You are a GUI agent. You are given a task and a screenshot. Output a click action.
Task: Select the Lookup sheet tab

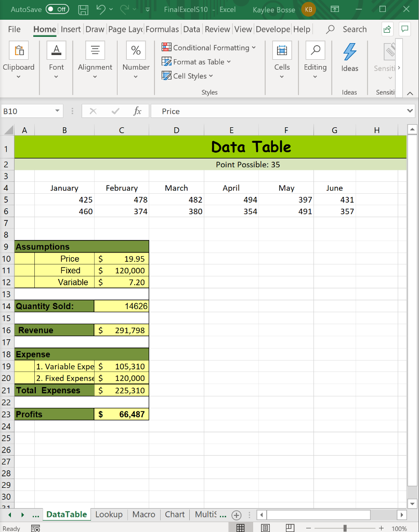pos(109,514)
